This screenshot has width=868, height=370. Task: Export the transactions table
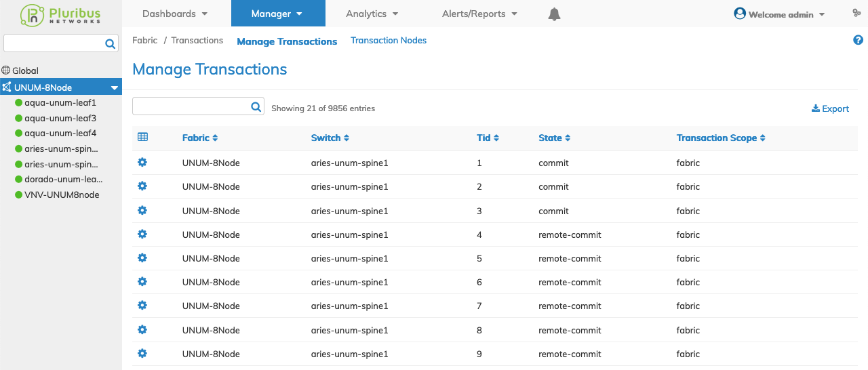[830, 108]
